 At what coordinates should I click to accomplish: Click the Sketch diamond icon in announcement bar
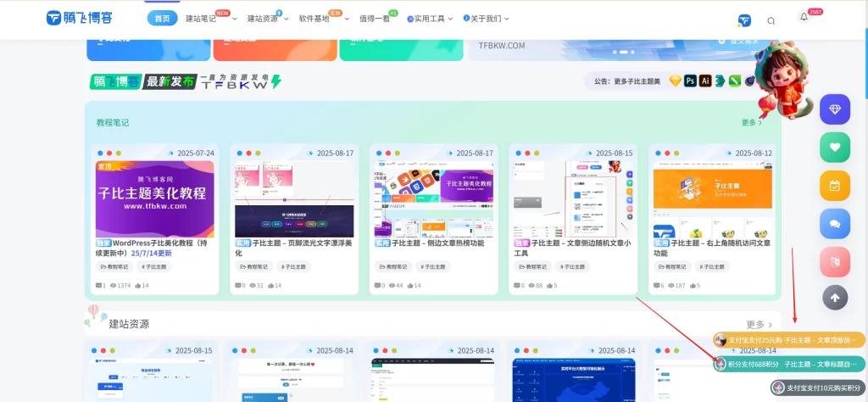tap(675, 81)
